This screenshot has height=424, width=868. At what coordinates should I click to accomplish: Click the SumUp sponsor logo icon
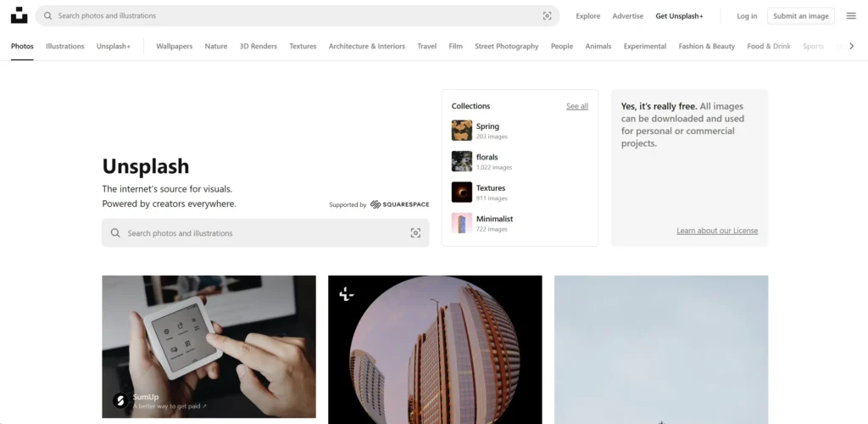(120, 400)
